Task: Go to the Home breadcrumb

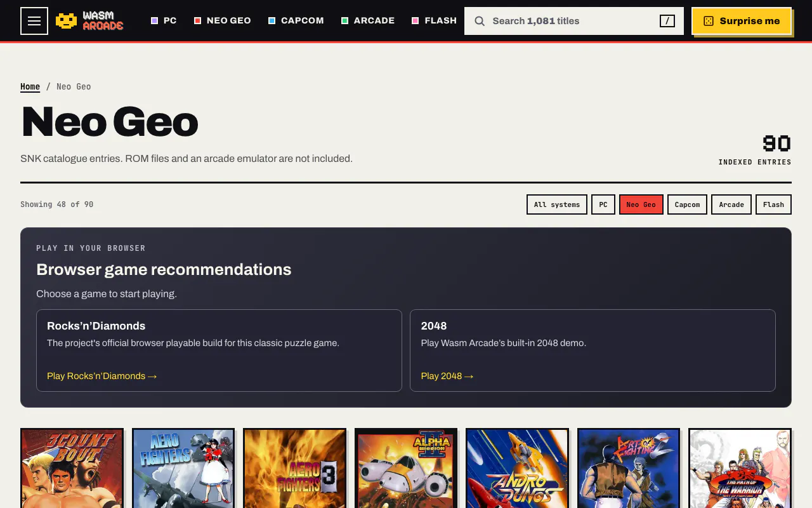Action: coord(30,87)
